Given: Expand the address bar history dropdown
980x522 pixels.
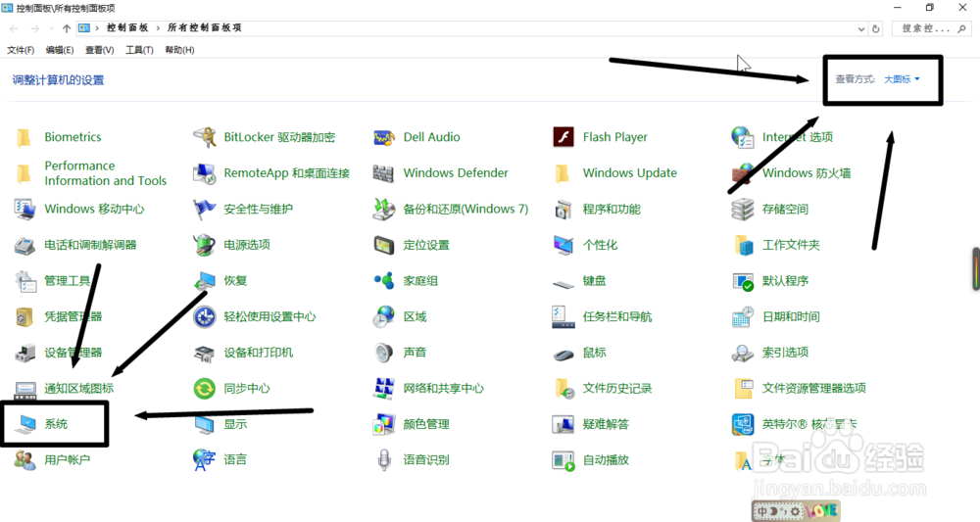Looking at the screenshot, I should (861, 28).
